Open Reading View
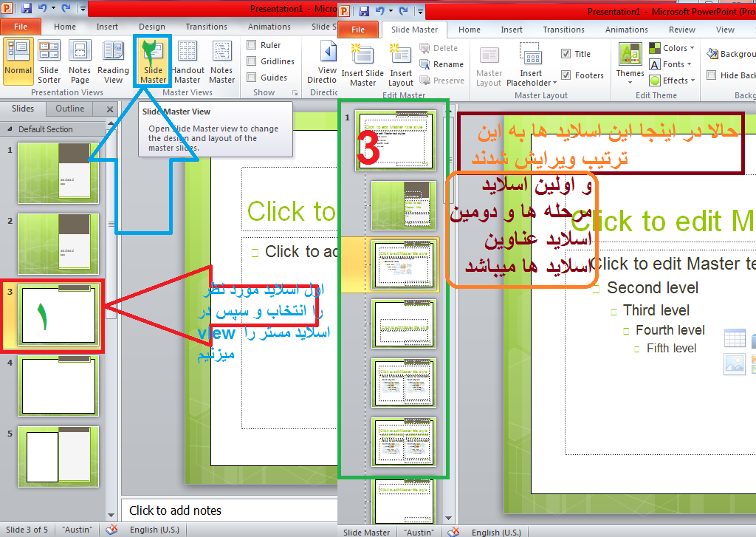756x537 pixels. coord(113,61)
